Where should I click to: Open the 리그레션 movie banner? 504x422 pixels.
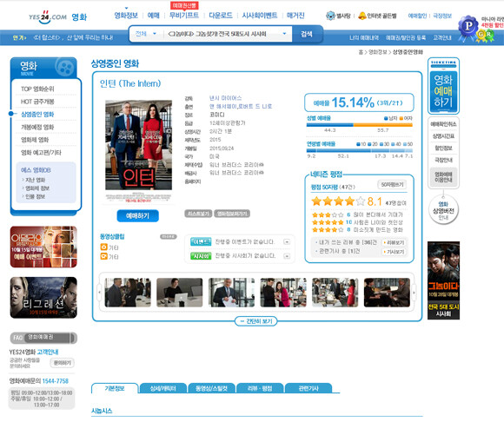(43, 297)
